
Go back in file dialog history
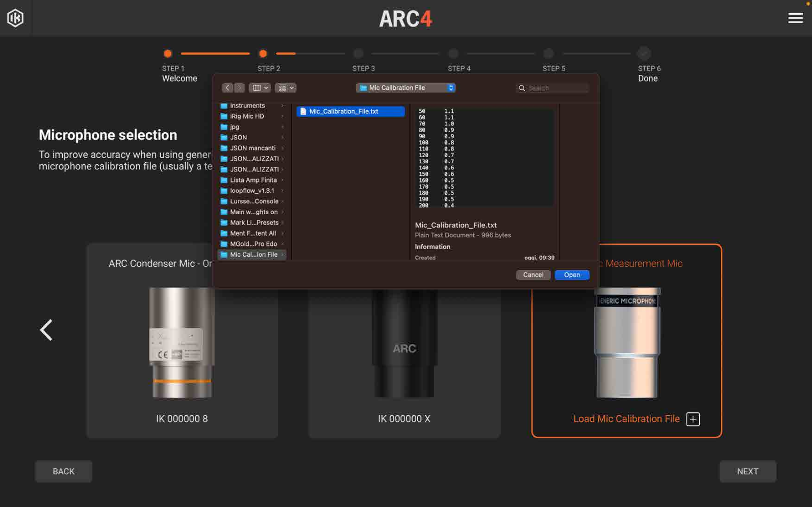pos(227,88)
